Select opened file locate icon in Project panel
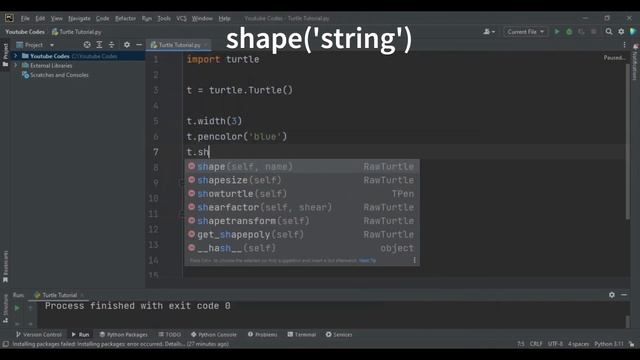This screenshot has height=360, width=640. 87,44
